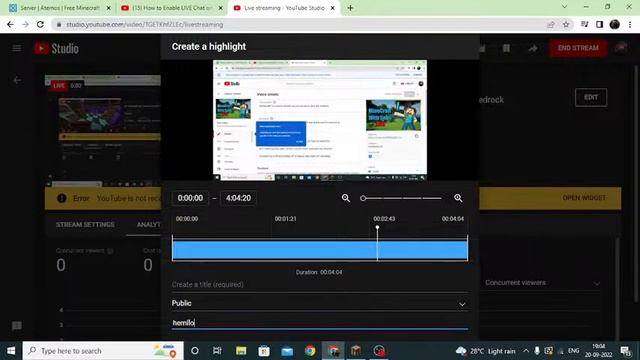Image resolution: width=640 pixels, height=360 pixels.
Task: Go back using the Studio back arrow
Action: (17, 80)
